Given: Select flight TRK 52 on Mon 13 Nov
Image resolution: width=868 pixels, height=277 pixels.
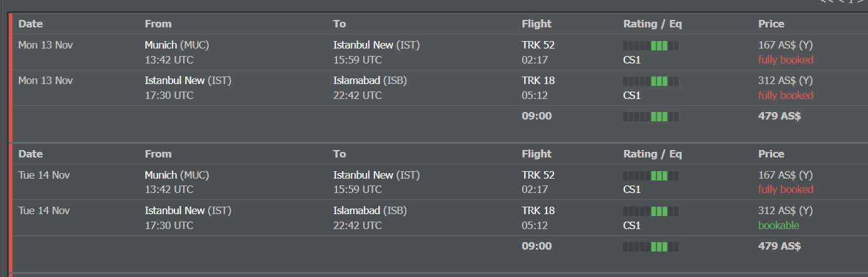Looking at the screenshot, I should [x=538, y=45].
